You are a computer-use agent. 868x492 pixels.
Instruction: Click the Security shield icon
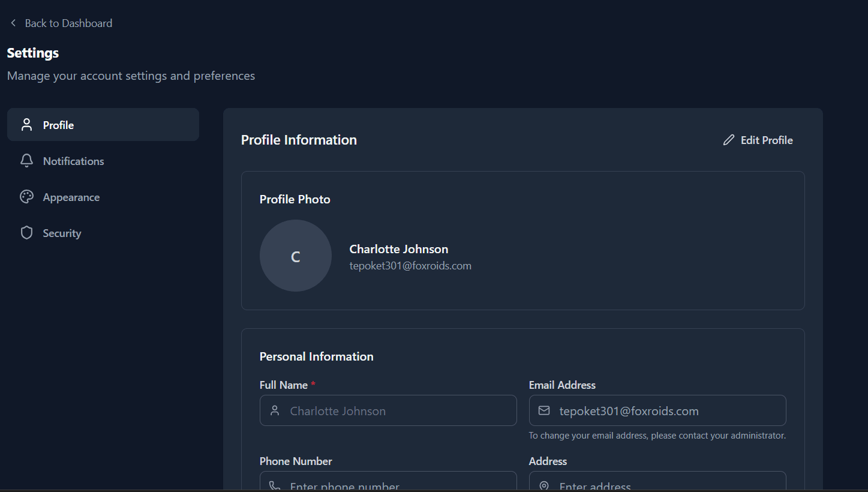[x=26, y=233]
